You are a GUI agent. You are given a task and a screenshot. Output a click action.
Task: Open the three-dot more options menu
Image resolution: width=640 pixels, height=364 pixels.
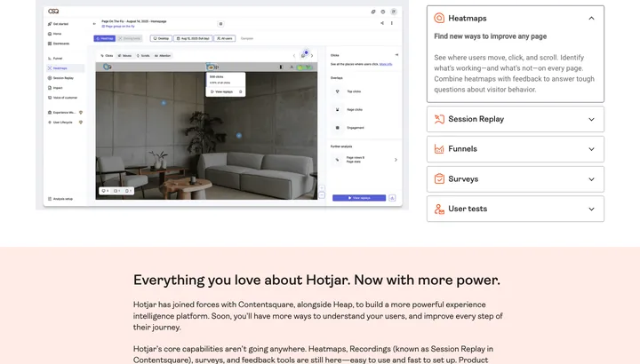point(392,23)
